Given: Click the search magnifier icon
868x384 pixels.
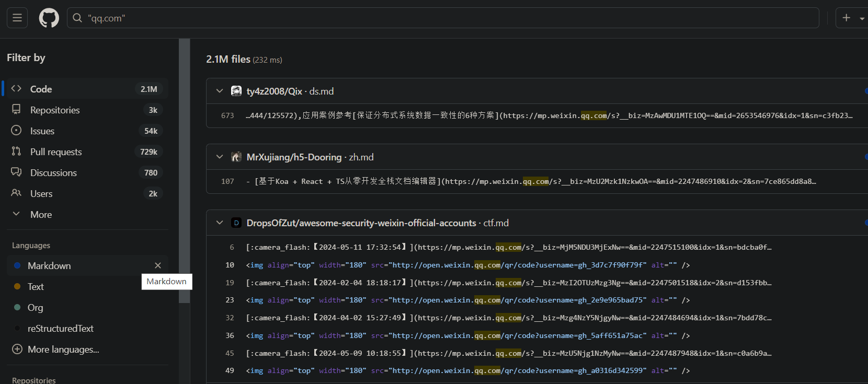Looking at the screenshot, I should pos(77,18).
